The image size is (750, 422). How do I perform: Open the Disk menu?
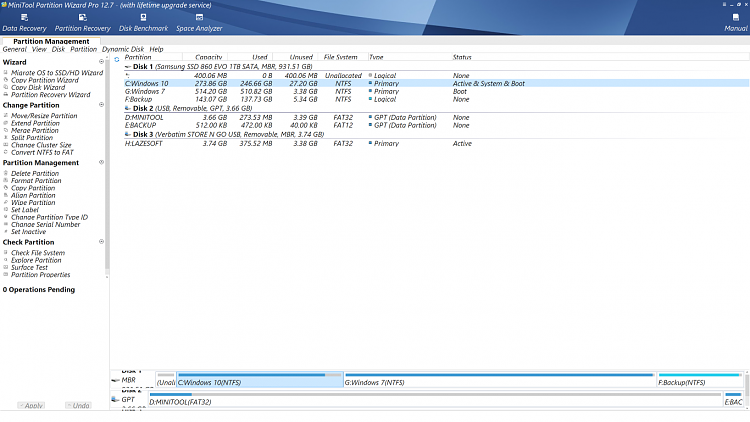[x=58, y=49]
